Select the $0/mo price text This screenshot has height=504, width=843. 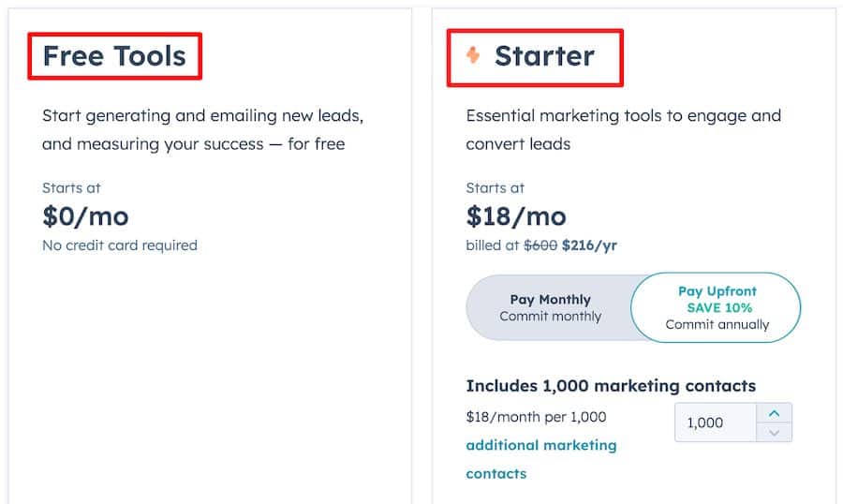(x=85, y=216)
